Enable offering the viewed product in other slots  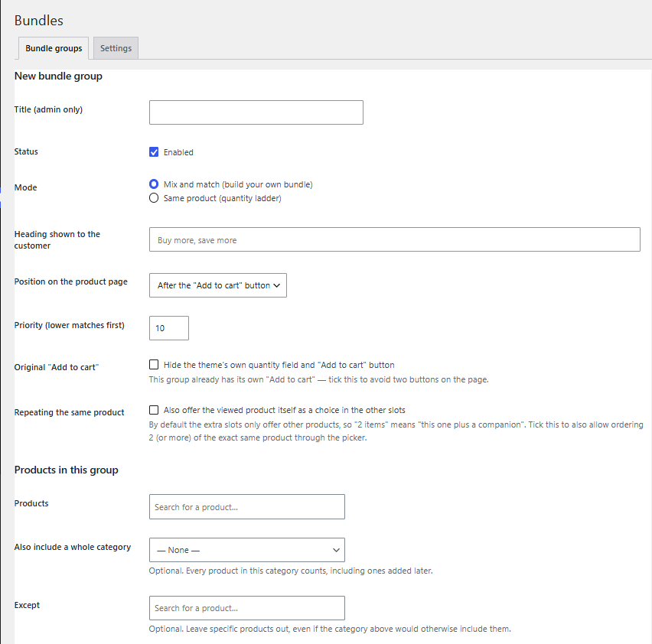pyautogui.click(x=154, y=410)
